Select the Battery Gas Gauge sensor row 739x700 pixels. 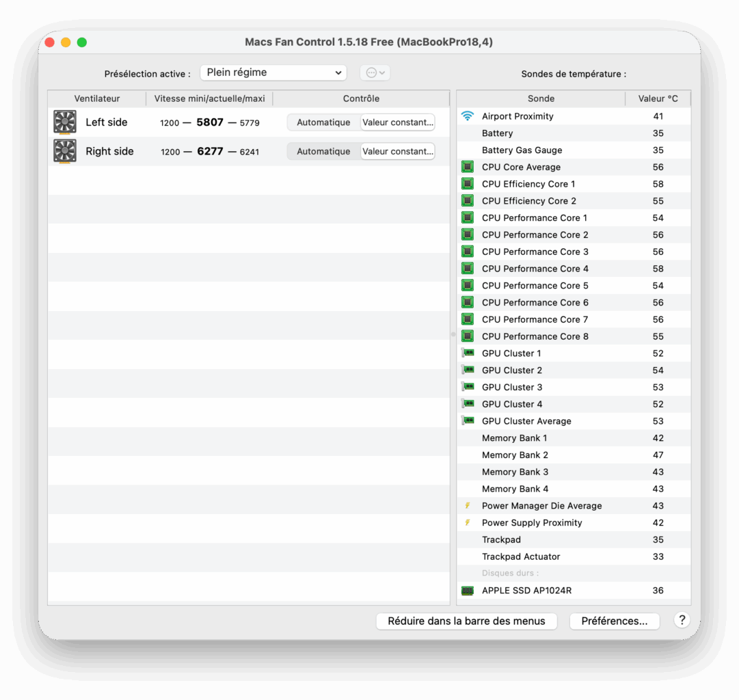[x=574, y=150]
